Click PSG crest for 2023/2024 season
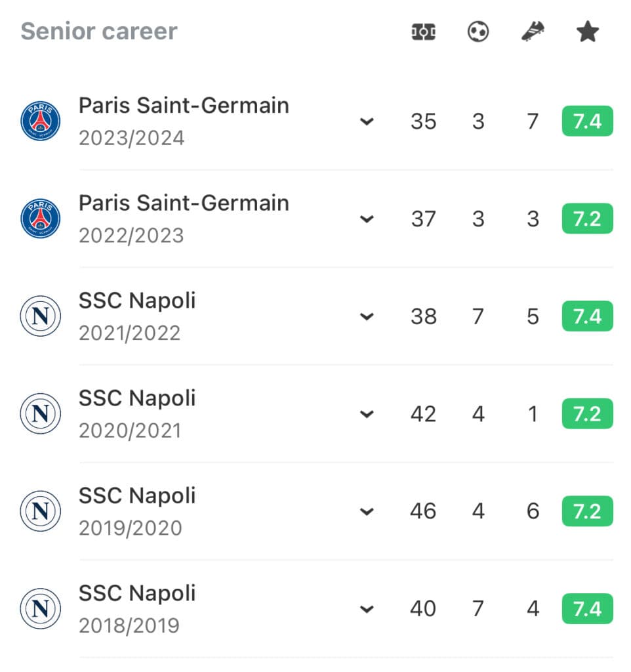 (40, 121)
